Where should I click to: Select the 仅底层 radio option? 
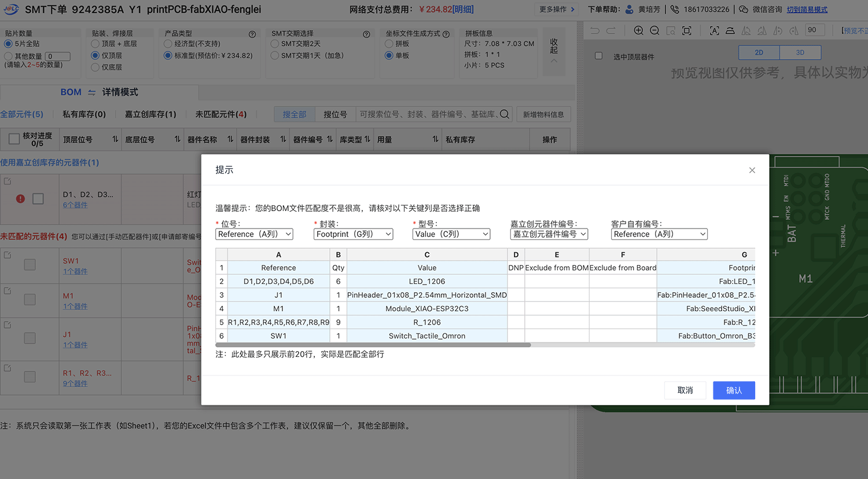(x=95, y=67)
